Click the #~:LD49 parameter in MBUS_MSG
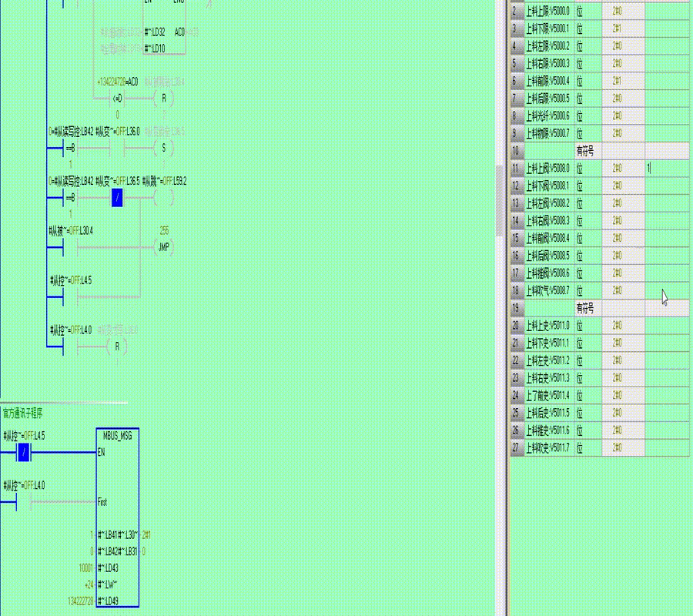 point(109,601)
